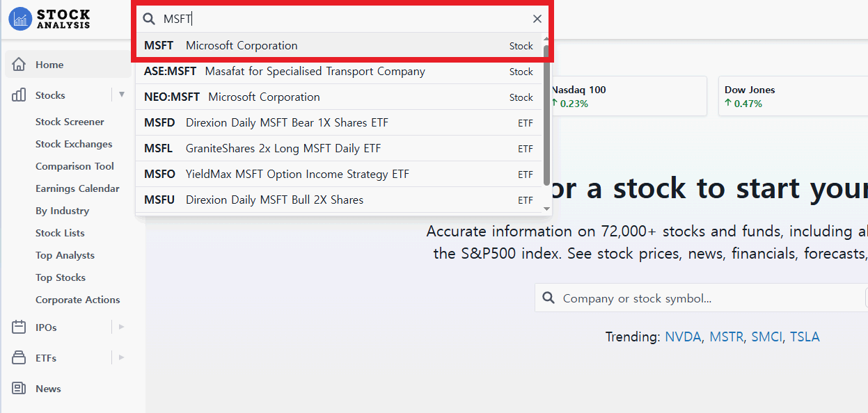868x413 pixels.
Task: Select MSFO YieldMax MSFT Option Income ETF
Action: tap(339, 175)
